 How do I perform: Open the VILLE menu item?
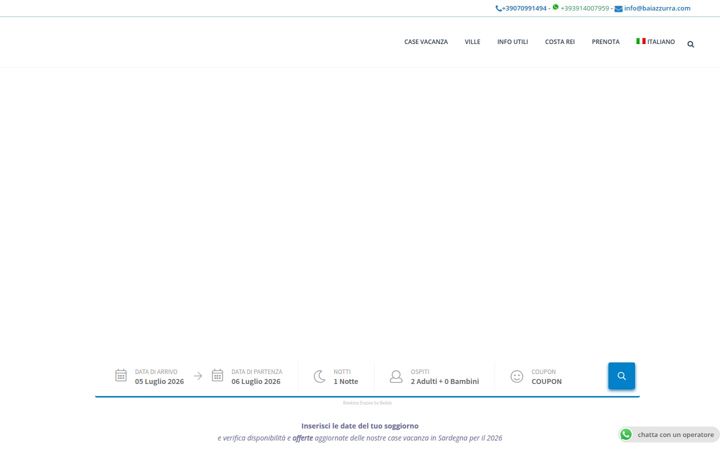tap(472, 42)
